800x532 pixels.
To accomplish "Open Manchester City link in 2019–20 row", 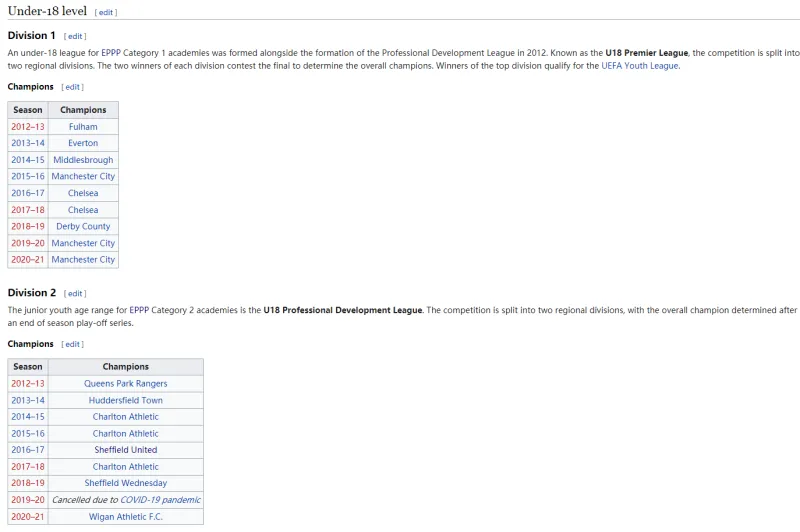I will pyautogui.click(x=83, y=243).
